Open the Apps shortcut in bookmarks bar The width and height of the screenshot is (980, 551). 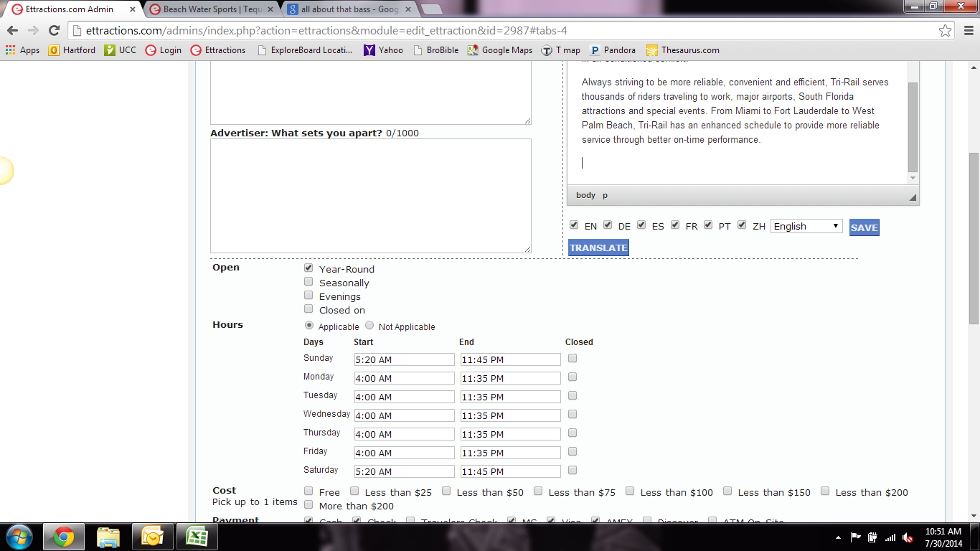coord(22,50)
